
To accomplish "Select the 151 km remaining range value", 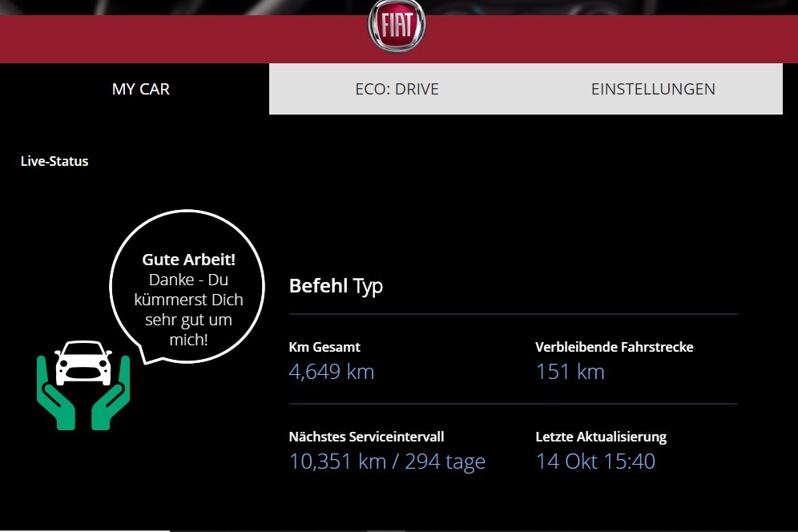I will pyautogui.click(x=570, y=372).
